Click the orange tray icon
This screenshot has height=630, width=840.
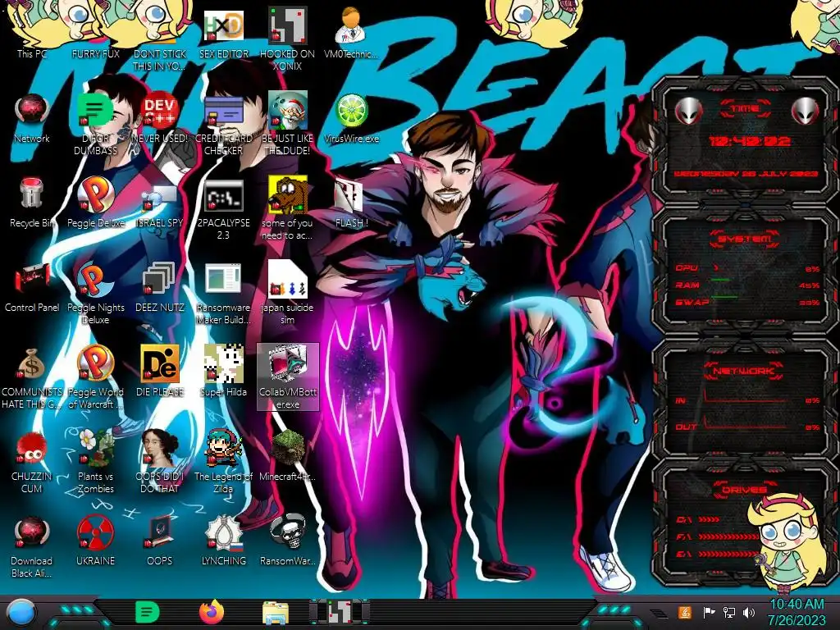(684, 612)
